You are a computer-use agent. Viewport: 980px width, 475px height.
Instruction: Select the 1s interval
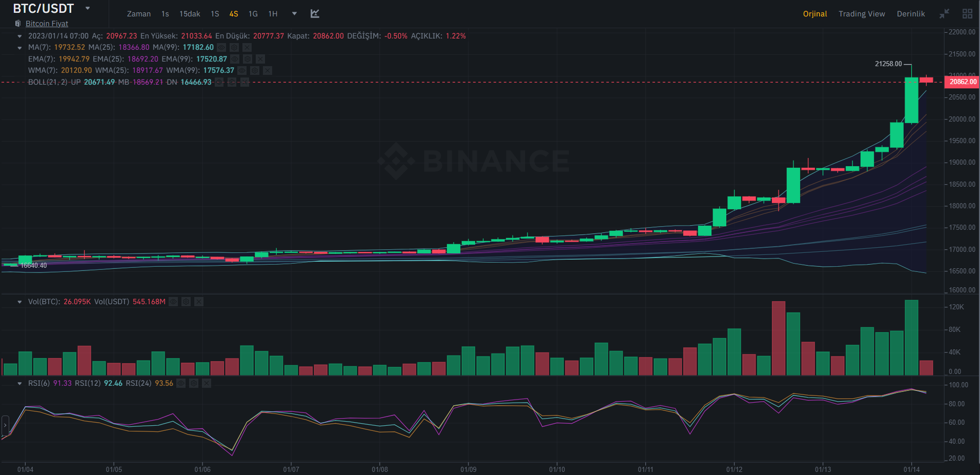pos(165,14)
